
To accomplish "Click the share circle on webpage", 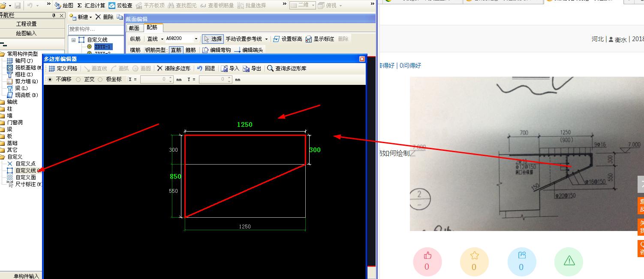I will click(x=521, y=261).
